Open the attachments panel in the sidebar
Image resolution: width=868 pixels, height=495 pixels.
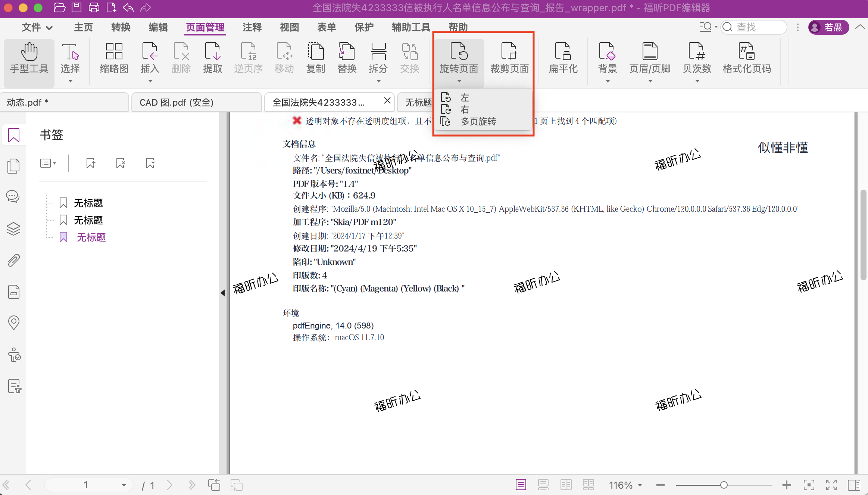point(13,260)
